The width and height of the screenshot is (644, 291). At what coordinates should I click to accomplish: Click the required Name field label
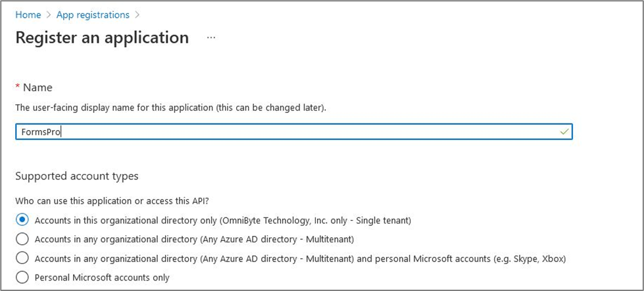[x=37, y=87]
